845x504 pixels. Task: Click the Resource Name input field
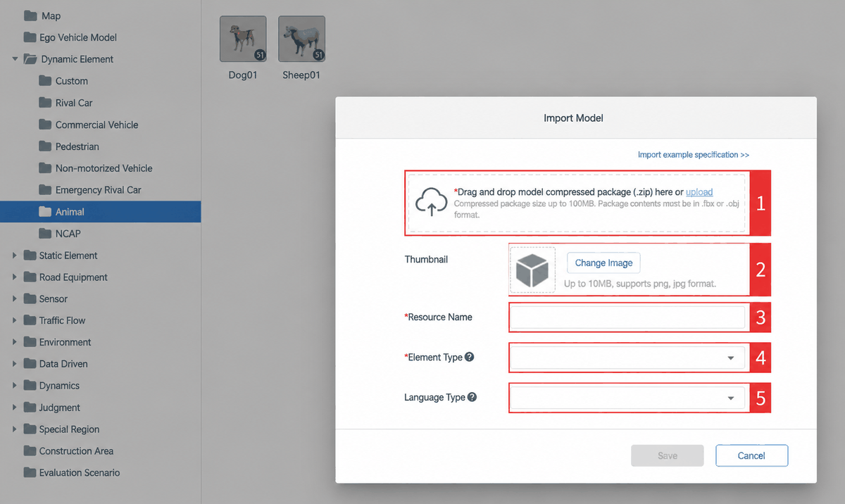click(627, 317)
